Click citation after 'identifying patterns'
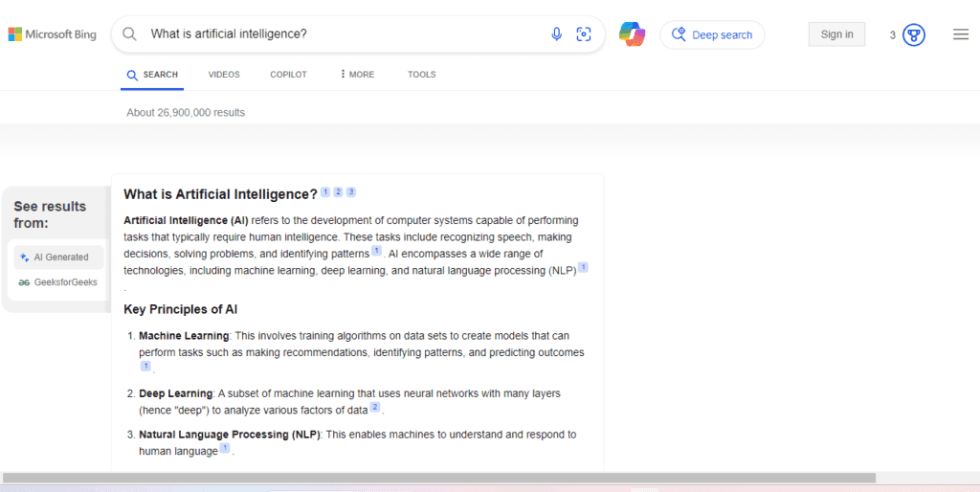 coord(376,251)
